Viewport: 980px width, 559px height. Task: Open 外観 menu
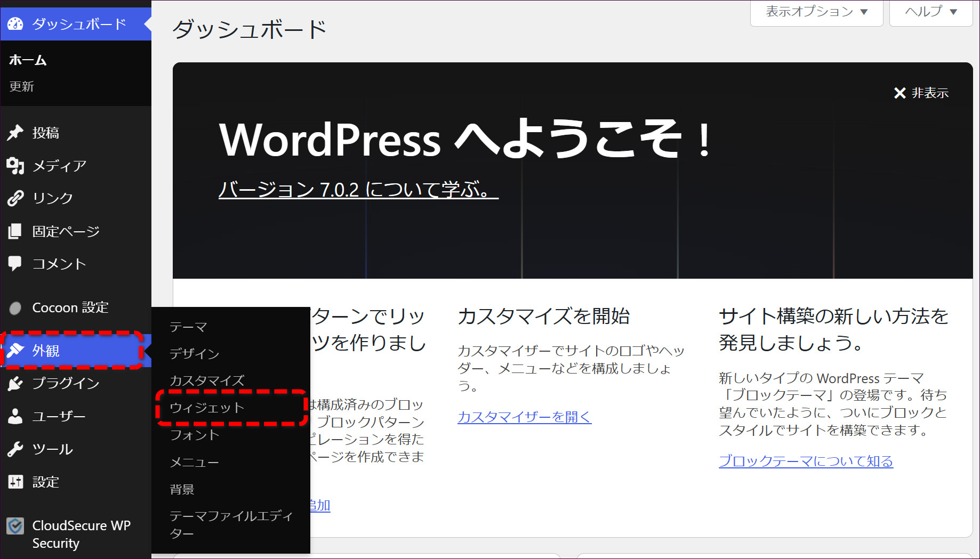click(76, 351)
